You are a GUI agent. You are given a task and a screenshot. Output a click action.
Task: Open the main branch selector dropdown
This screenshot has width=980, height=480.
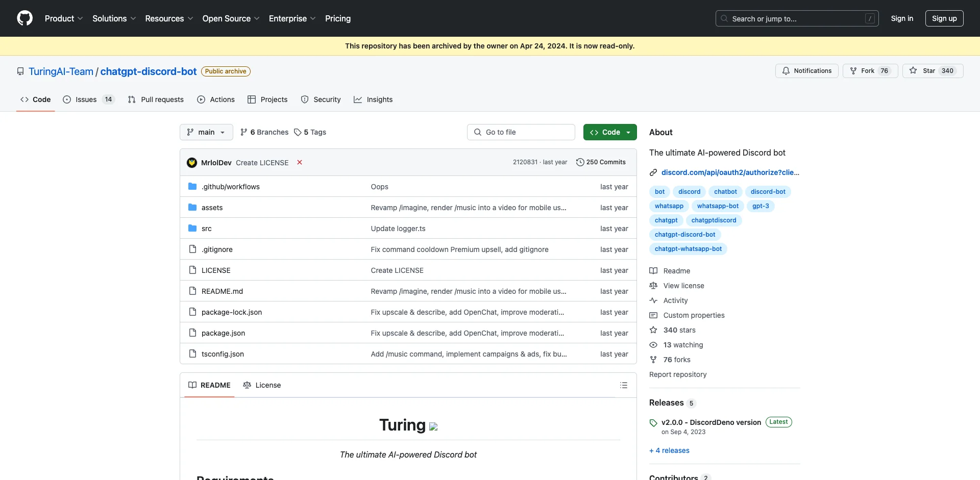pos(206,132)
